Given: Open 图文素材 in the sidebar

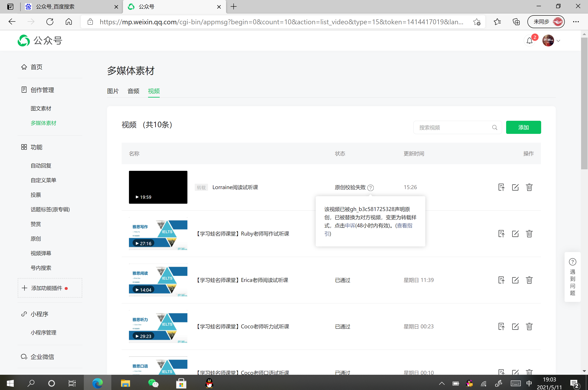Looking at the screenshot, I should point(41,109).
